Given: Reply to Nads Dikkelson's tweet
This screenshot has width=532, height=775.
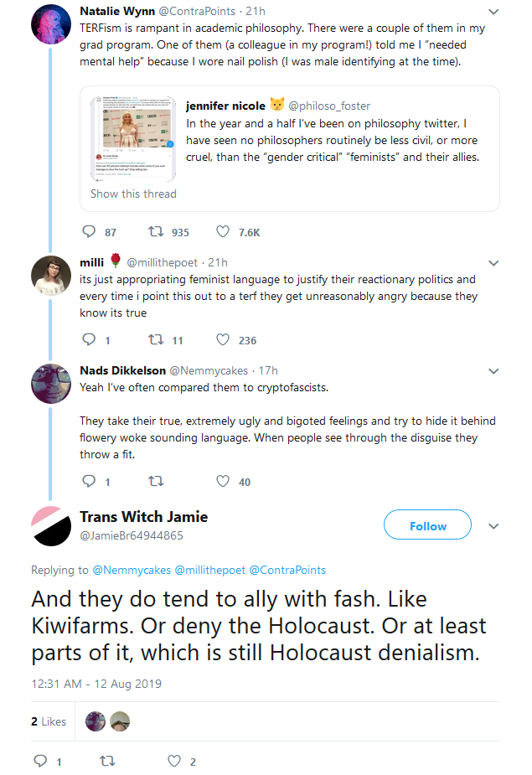Looking at the screenshot, I should (x=89, y=481).
